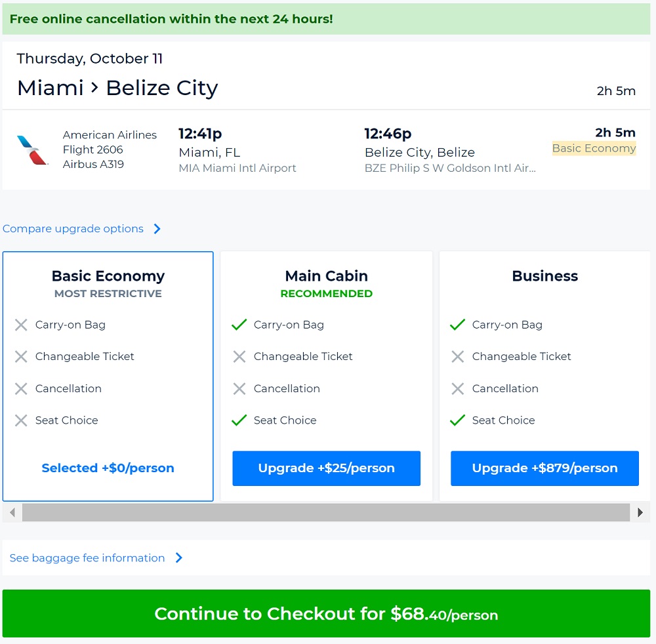
Task: Click the green check beside Main Cabin Seat Choice
Action: coord(239,420)
